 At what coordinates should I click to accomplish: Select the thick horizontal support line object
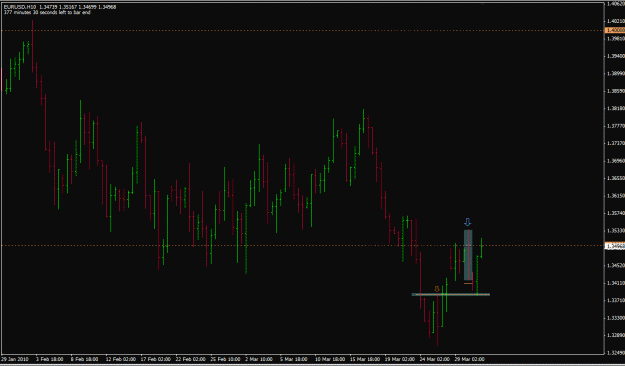click(451, 295)
